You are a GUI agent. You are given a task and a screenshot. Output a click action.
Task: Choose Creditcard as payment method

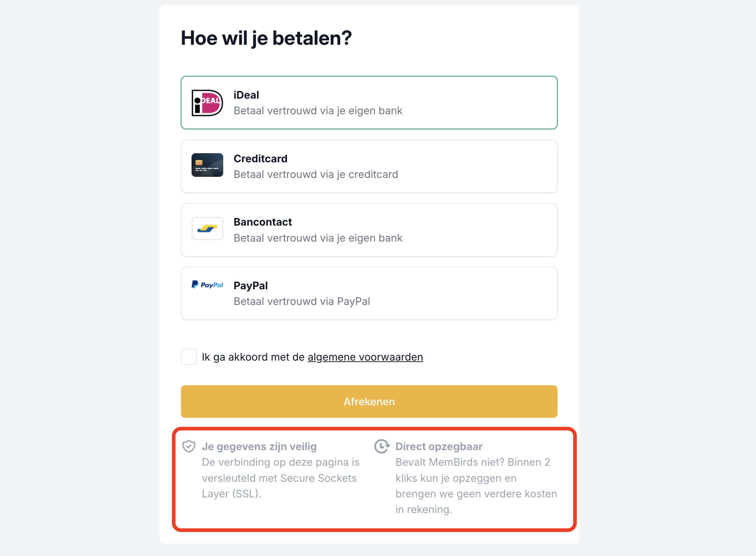tap(369, 166)
